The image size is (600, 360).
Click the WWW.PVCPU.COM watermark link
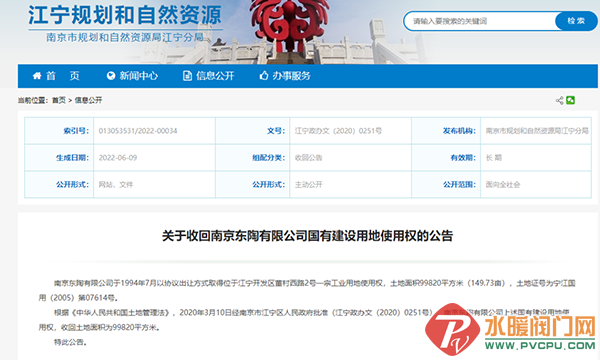coord(540,345)
